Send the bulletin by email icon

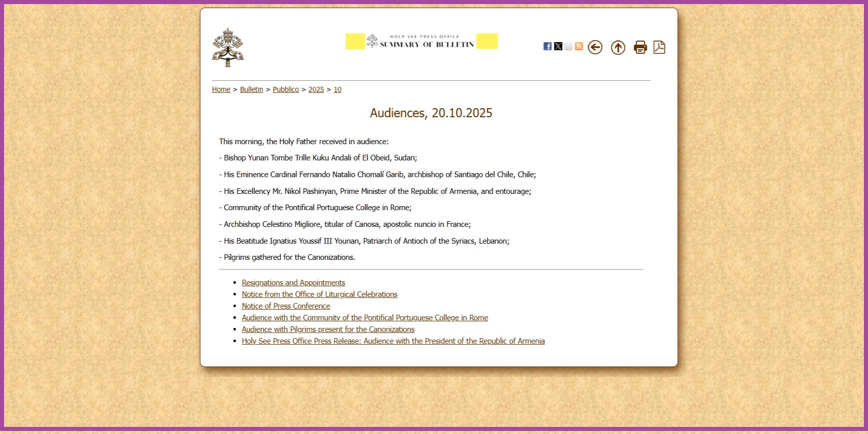(569, 46)
